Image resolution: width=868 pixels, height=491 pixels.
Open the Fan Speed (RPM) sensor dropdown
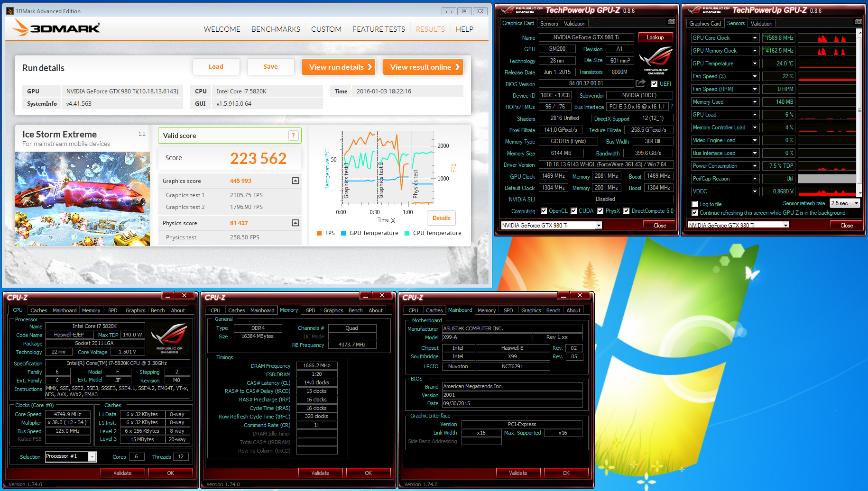pos(755,89)
